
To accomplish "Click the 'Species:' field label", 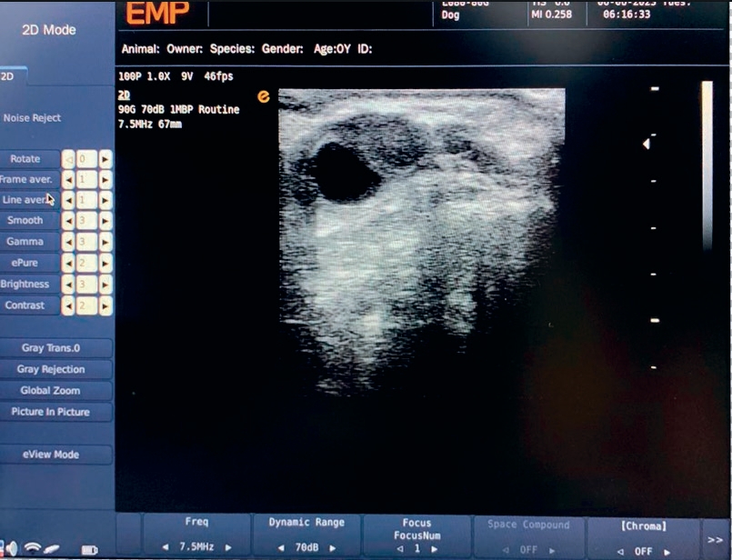I will (x=232, y=49).
